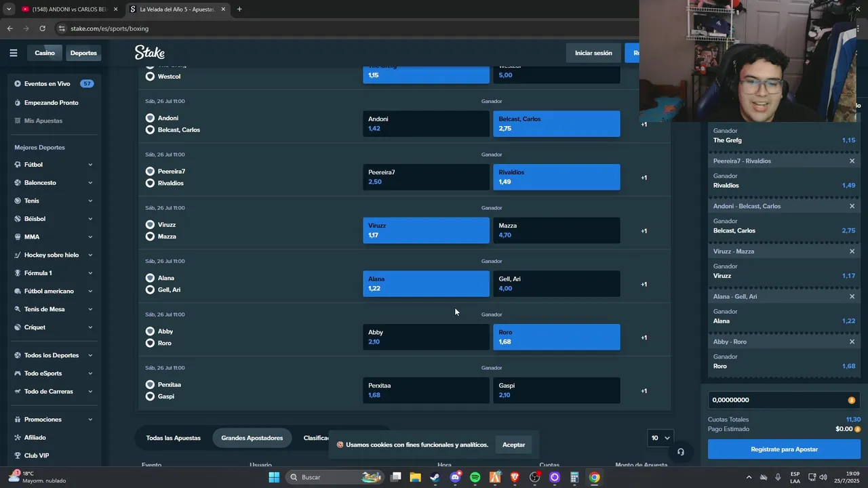Select the Mazza 4,70 odds
This screenshot has height=488, width=868.
click(x=556, y=230)
